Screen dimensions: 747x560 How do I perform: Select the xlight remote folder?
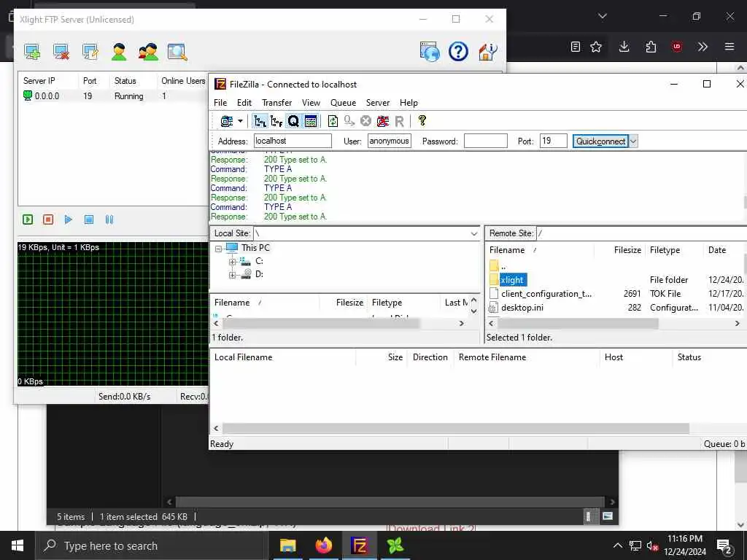512,280
